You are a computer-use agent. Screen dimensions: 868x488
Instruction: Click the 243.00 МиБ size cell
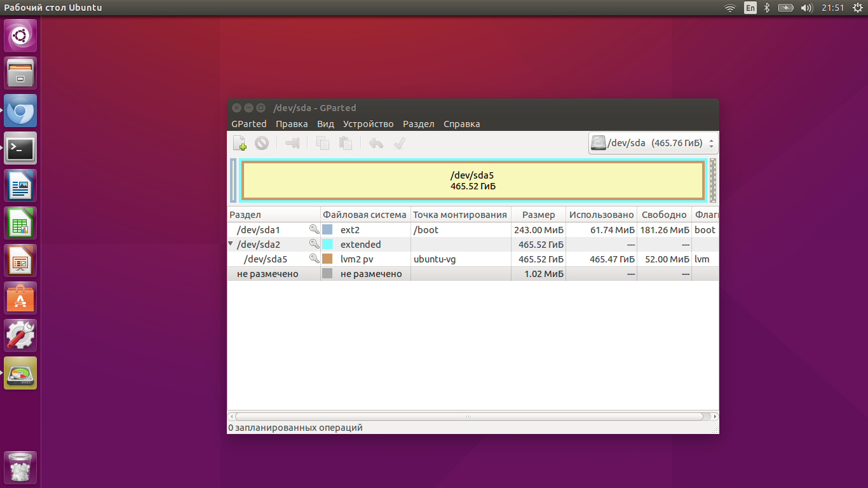click(539, 230)
